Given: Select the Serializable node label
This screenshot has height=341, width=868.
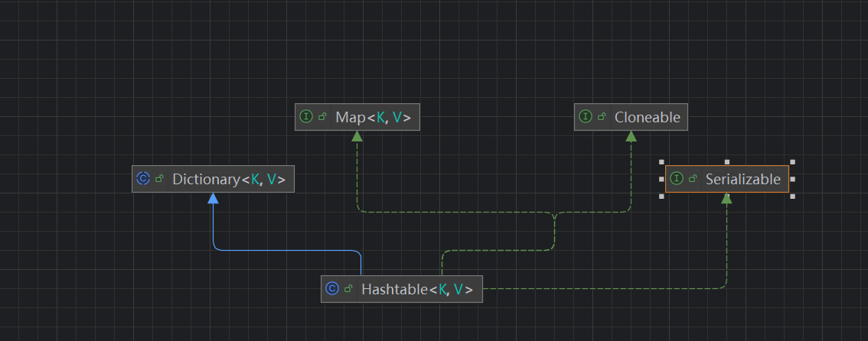Looking at the screenshot, I should (742, 180).
